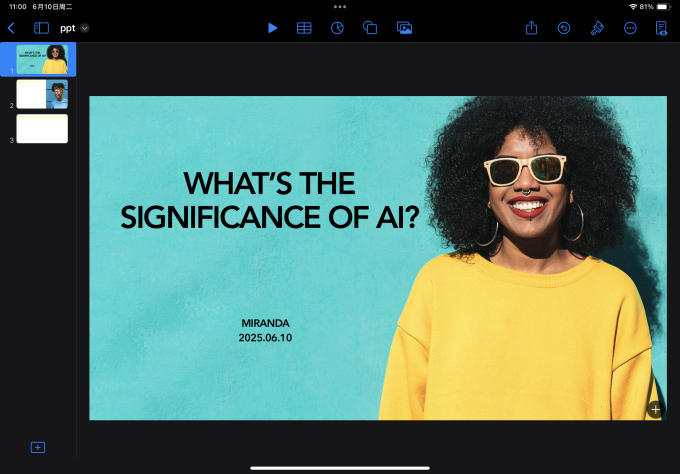Open the share menu
Viewport: 680px width, 474px height.
click(531, 28)
